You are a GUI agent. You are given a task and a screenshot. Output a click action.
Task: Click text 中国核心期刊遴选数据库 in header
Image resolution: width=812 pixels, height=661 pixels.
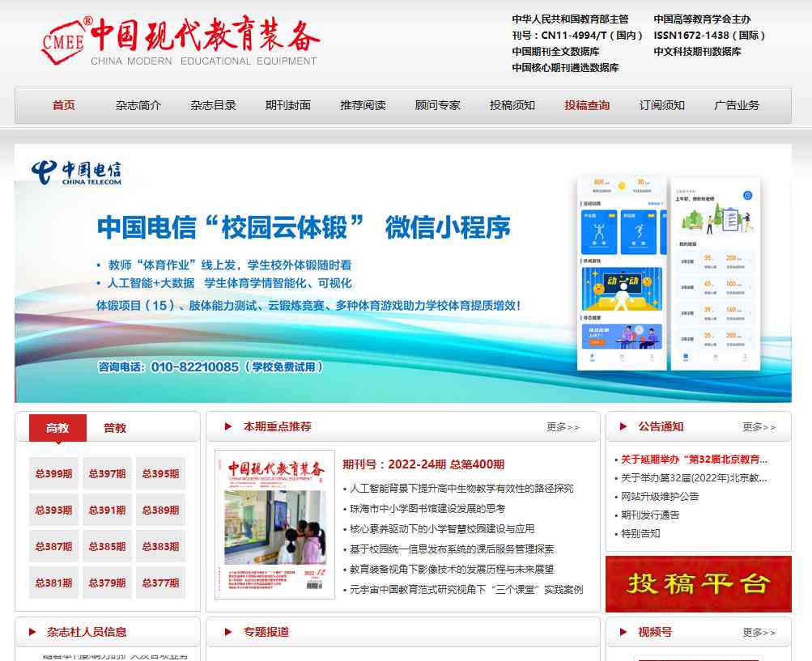click(566, 67)
